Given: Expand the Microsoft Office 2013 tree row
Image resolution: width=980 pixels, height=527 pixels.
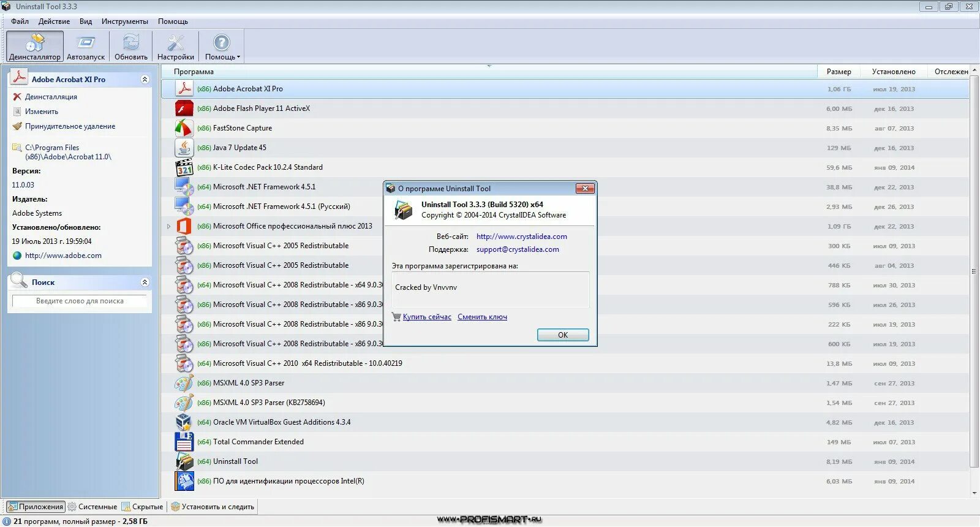Looking at the screenshot, I should tap(168, 226).
